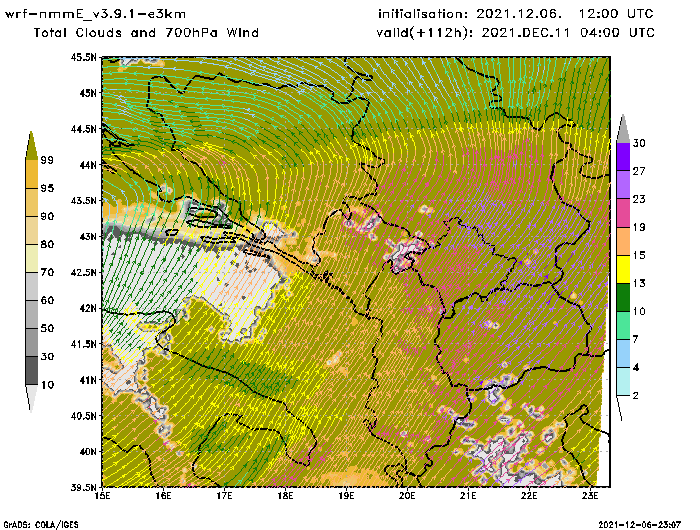
Task: Click the '19E' longitude label
Action: click(x=346, y=496)
